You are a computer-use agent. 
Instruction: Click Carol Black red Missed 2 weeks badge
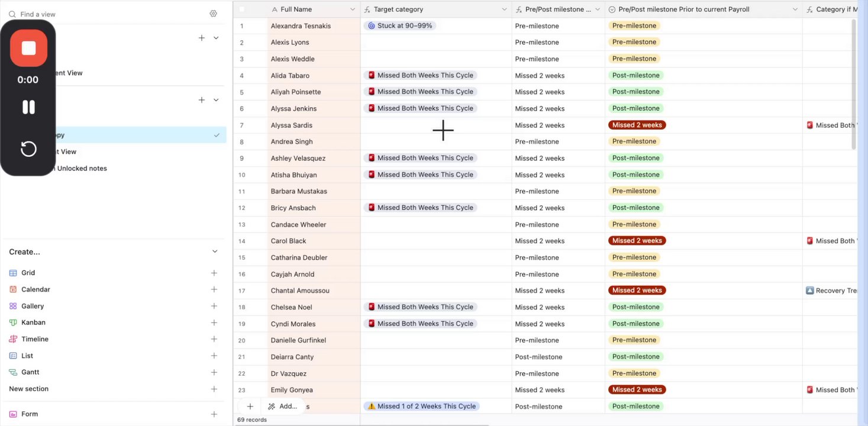click(637, 241)
